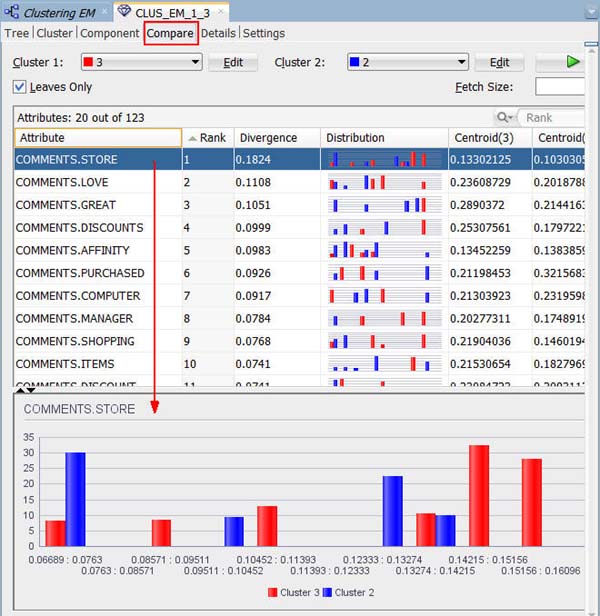
Task: Select the COMMENTS.ITEMS row
Action: pos(299,364)
